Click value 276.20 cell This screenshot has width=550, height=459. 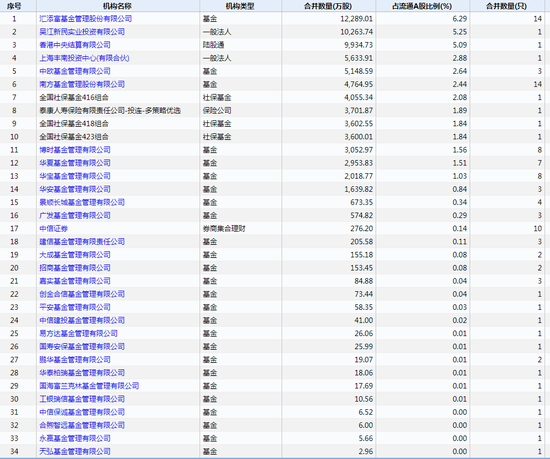coord(362,228)
